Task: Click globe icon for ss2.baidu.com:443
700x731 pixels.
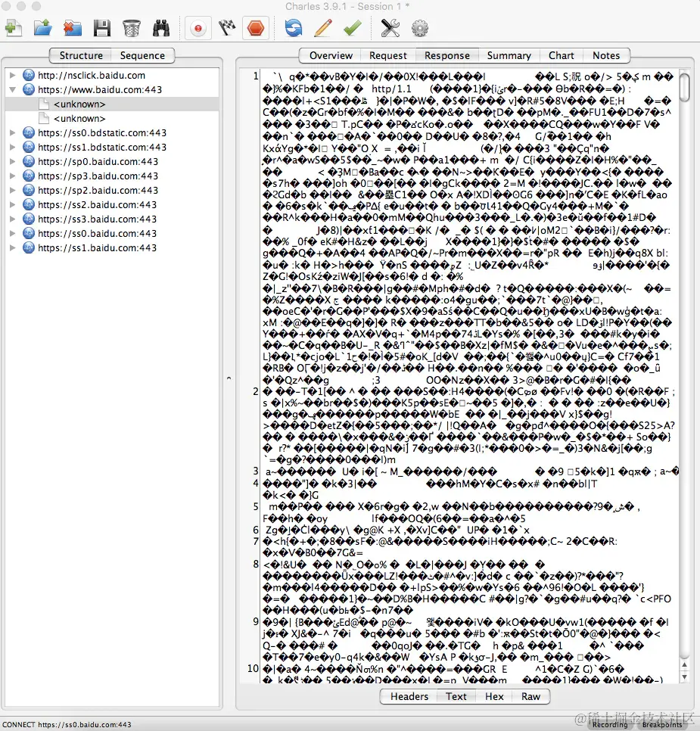Action: 29,204
